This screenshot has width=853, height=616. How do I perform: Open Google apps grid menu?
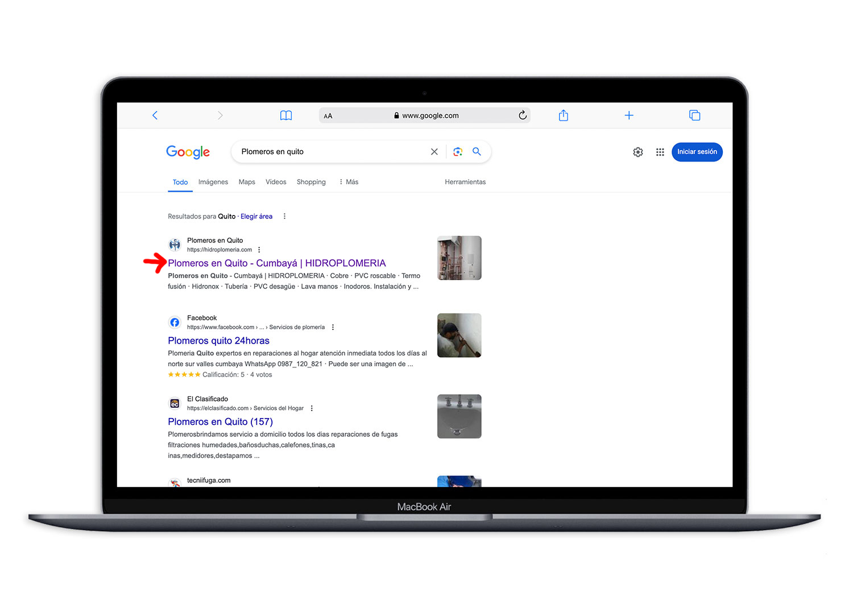tap(660, 152)
